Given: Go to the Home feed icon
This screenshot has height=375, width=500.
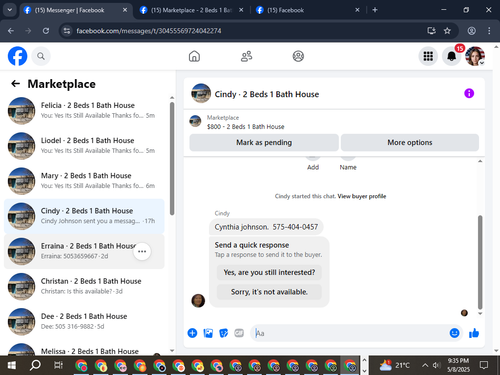Looking at the screenshot, I should (194, 56).
